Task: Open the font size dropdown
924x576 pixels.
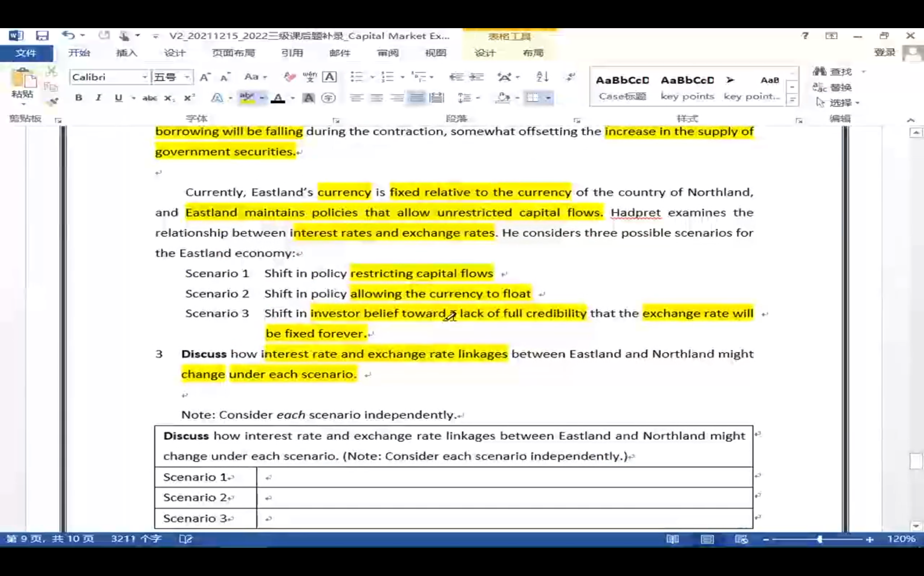Action: click(x=187, y=77)
